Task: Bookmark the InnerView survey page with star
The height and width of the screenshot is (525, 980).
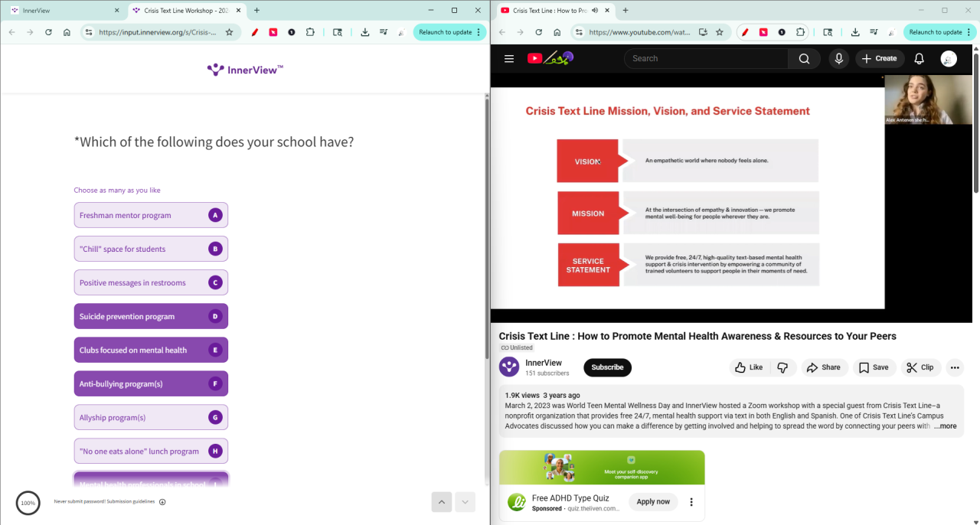Action: [229, 32]
